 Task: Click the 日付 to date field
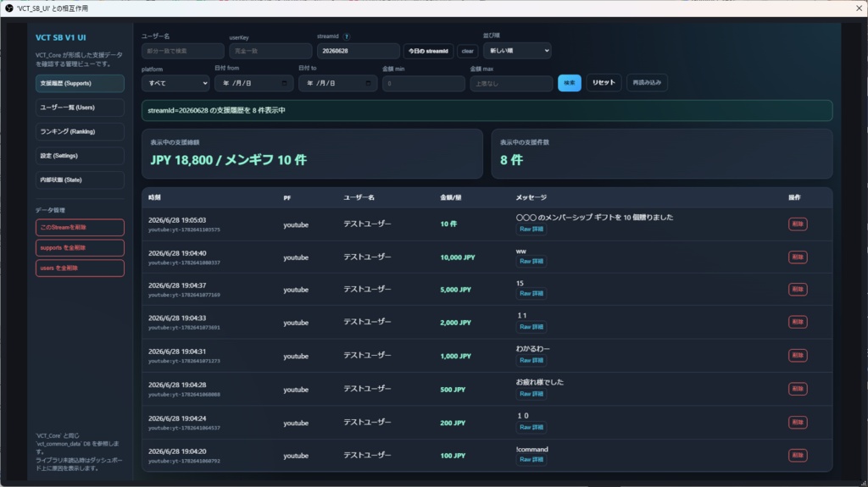(337, 83)
